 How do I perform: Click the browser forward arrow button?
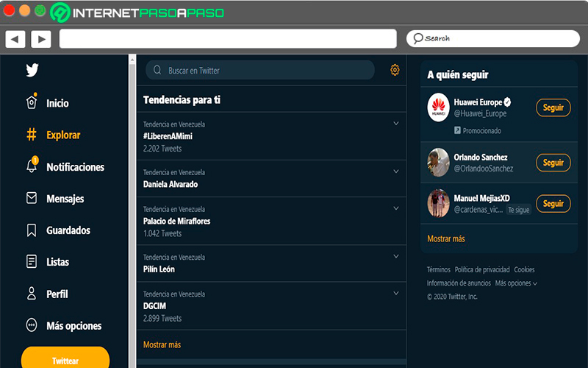pyautogui.click(x=41, y=39)
